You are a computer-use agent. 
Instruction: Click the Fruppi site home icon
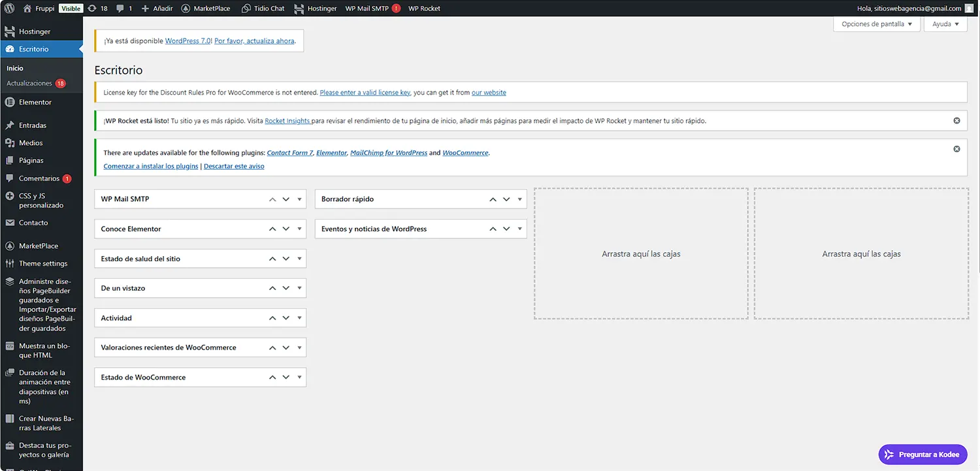pyautogui.click(x=27, y=8)
